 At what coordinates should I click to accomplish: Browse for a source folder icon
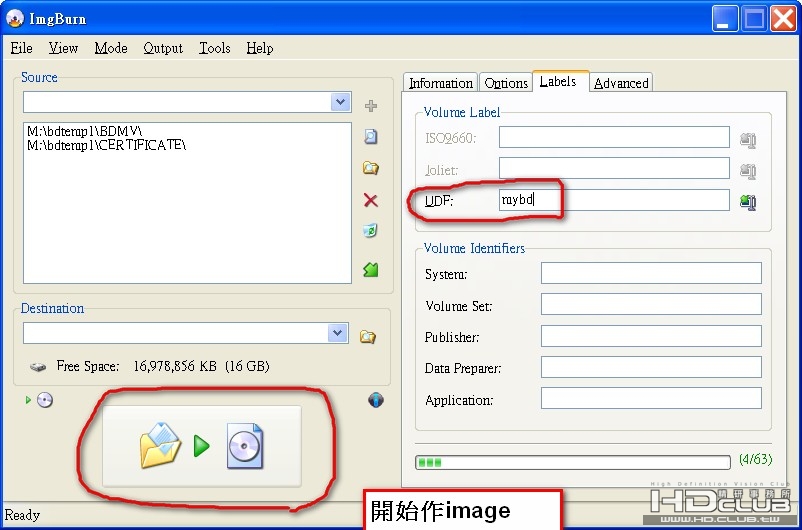(x=371, y=168)
